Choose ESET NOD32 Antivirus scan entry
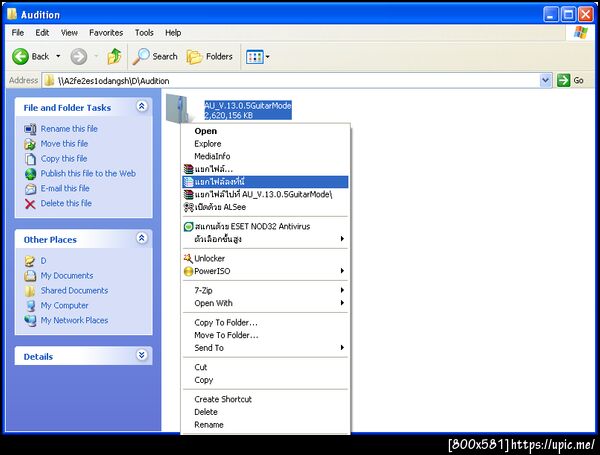Image resolution: width=600 pixels, height=455 pixels. click(266, 227)
